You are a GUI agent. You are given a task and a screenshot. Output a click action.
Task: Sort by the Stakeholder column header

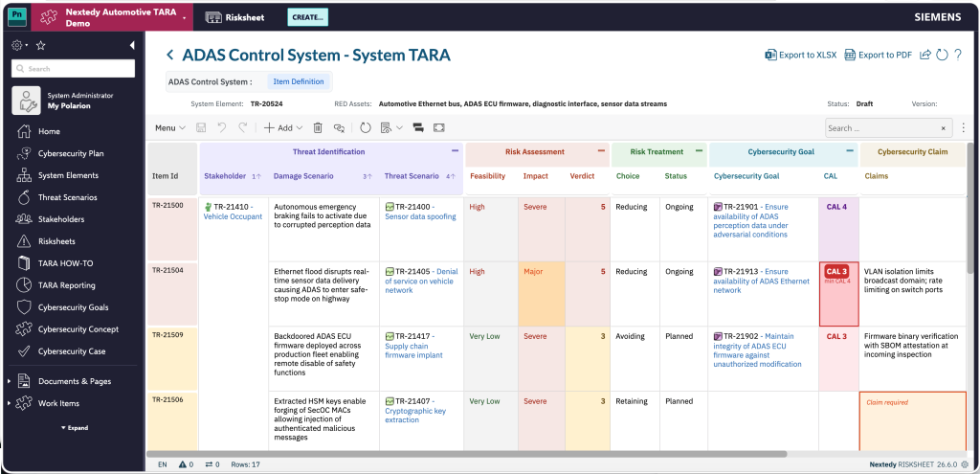[x=224, y=176]
